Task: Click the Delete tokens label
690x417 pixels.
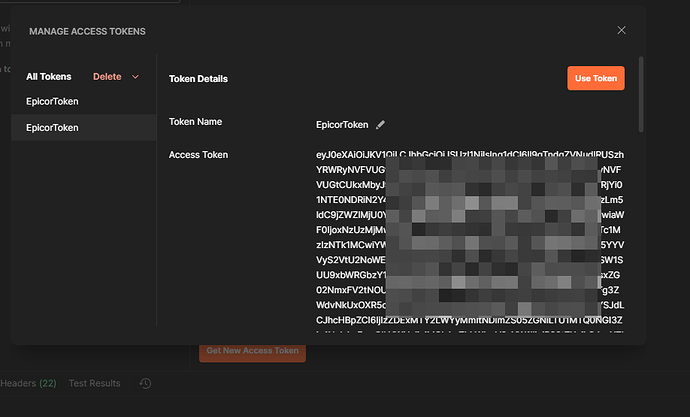Action: (107, 77)
